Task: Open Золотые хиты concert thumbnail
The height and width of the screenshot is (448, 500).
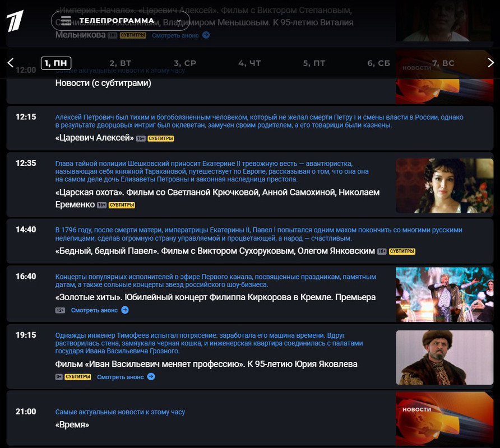Action: tap(445, 295)
